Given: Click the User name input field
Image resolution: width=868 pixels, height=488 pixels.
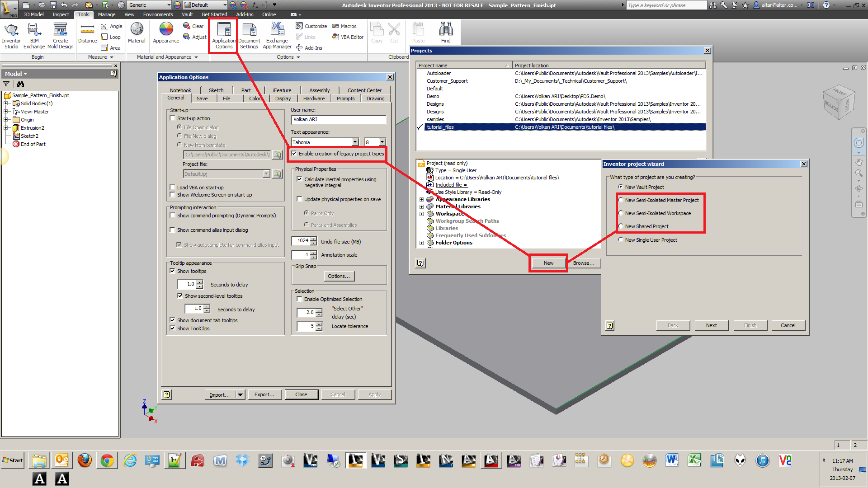Looking at the screenshot, I should 339,119.
